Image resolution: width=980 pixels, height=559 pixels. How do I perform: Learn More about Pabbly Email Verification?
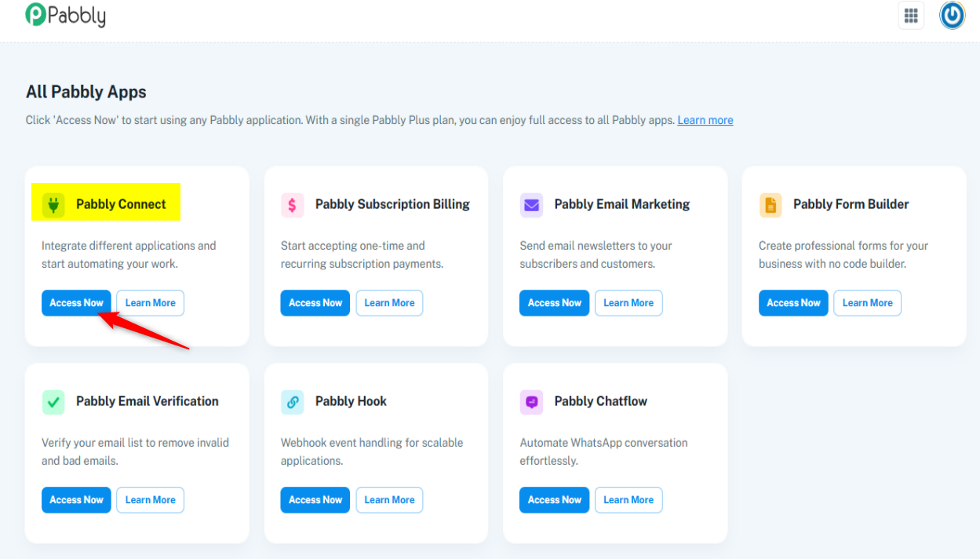pos(150,500)
